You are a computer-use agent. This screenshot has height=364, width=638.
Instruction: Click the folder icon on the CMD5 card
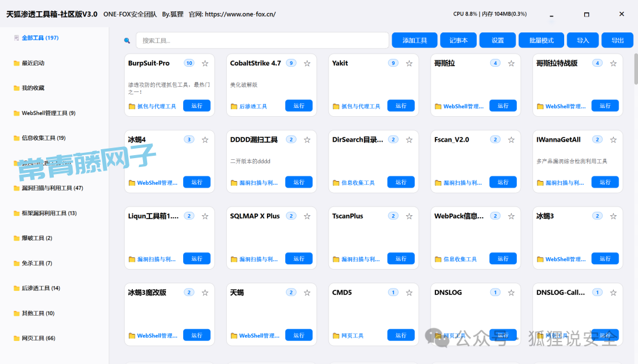point(336,335)
